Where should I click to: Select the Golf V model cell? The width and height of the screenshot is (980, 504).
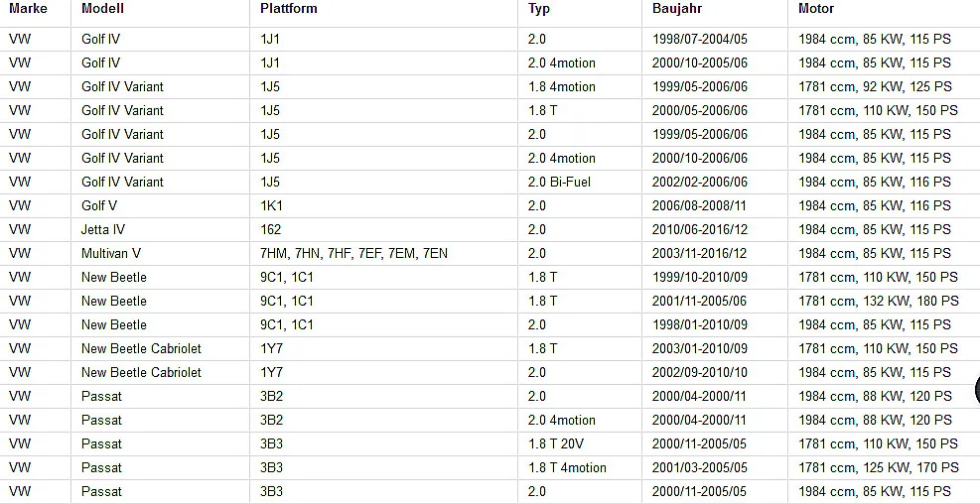[x=98, y=205]
